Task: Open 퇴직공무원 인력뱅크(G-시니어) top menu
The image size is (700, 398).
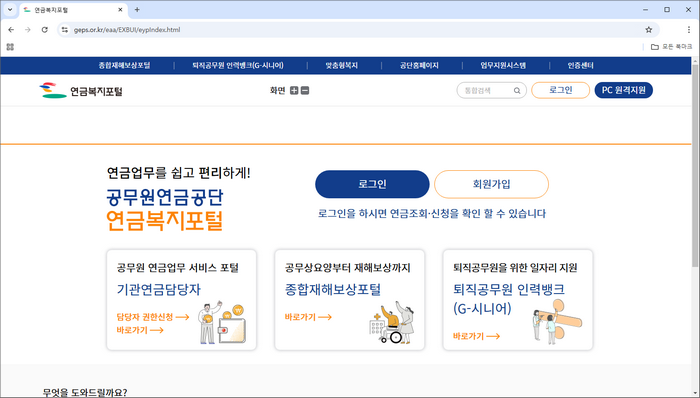Action: [238, 66]
